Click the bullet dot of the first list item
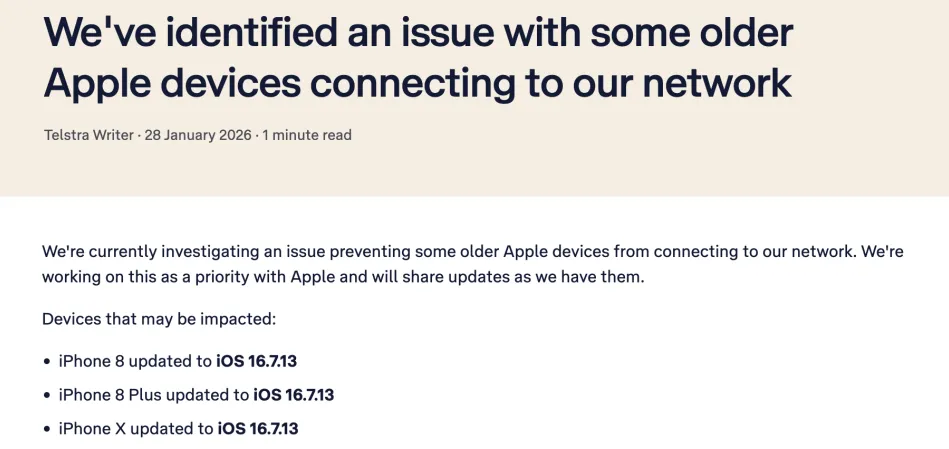Image resolution: width=949 pixels, height=449 pixels. pos(47,361)
